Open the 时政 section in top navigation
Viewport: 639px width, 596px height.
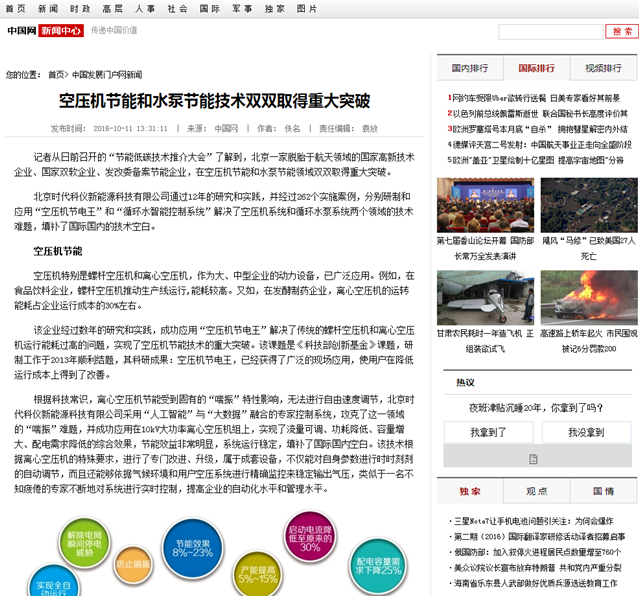80,8
